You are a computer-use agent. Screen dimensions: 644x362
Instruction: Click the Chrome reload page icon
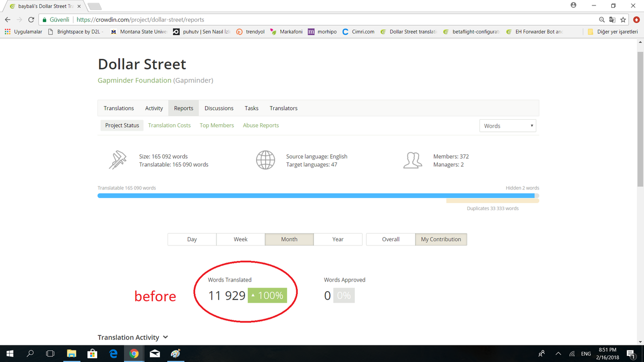pos(31,20)
